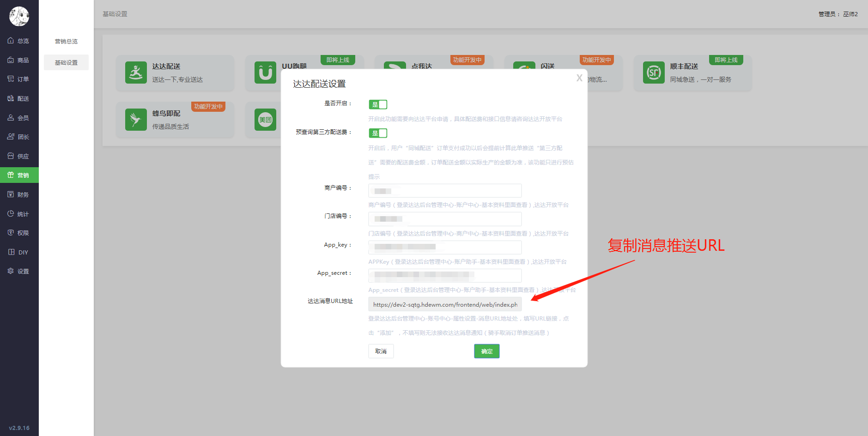Select the 营销总览 submenu item

tap(66, 41)
